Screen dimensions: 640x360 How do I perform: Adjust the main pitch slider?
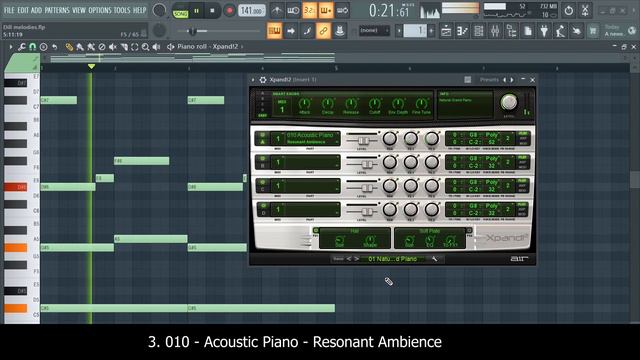coord(218,31)
